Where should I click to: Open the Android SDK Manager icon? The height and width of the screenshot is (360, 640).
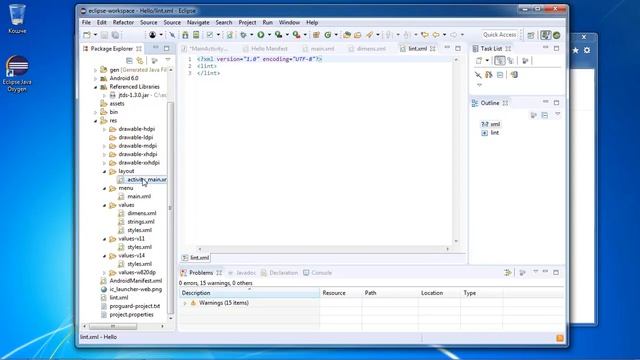(x=185, y=35)
